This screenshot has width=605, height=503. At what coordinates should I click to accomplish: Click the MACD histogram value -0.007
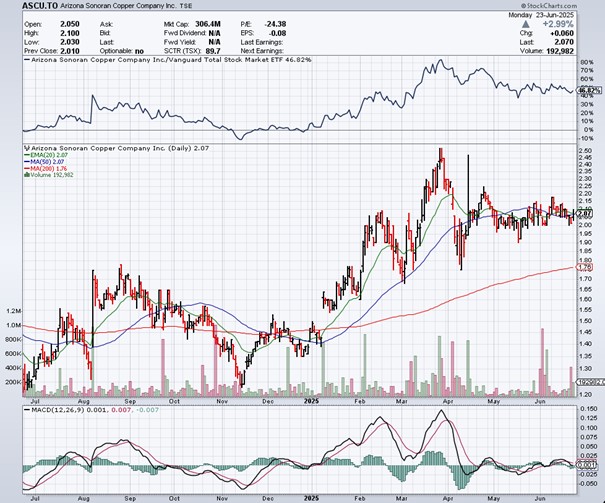point(146,410)
